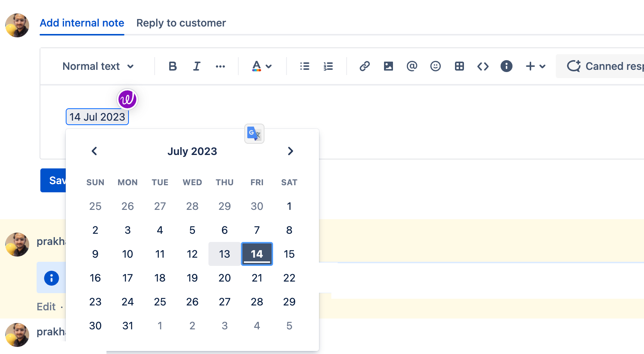644x354 pixels.
Task: Add an image to the note
Action: pyautogui.click(x=388, y=66)
